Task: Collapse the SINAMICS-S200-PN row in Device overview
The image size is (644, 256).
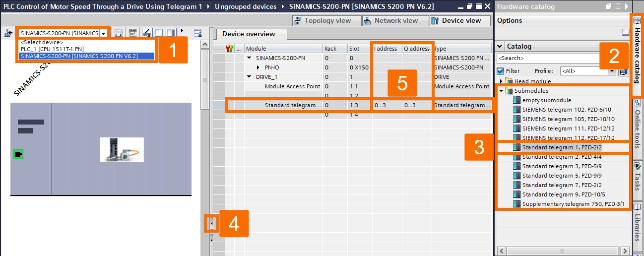Action: (250, 58)
